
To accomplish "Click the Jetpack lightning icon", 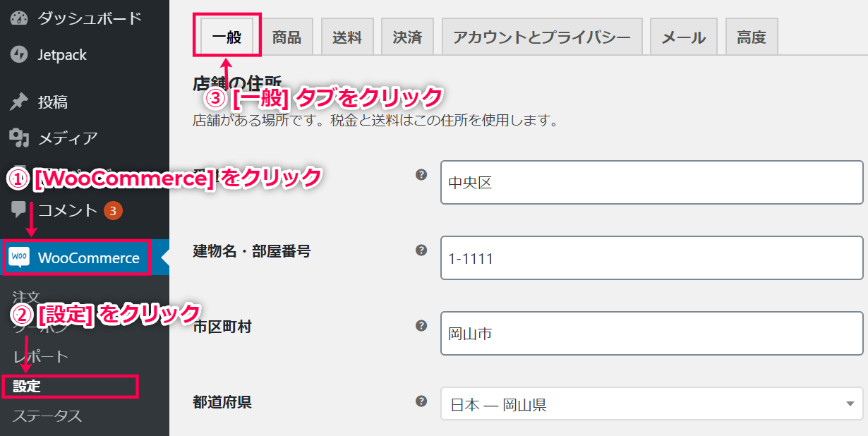I will point(19,54).
